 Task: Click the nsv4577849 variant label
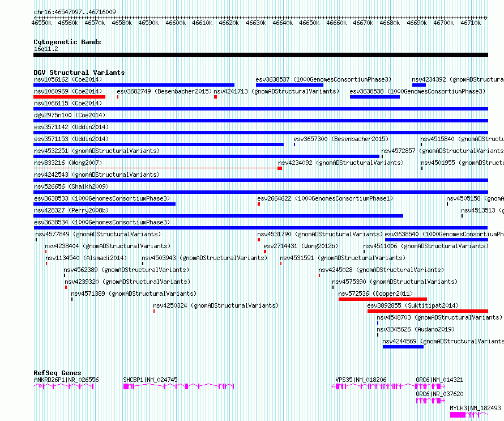pos(98,234)
